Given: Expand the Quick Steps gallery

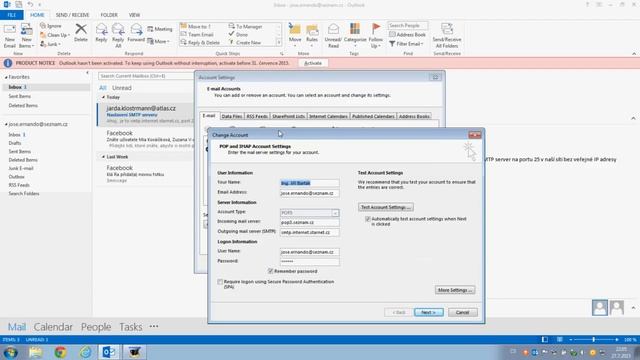Looking at the screenshot, I should [x=279, y=42].
